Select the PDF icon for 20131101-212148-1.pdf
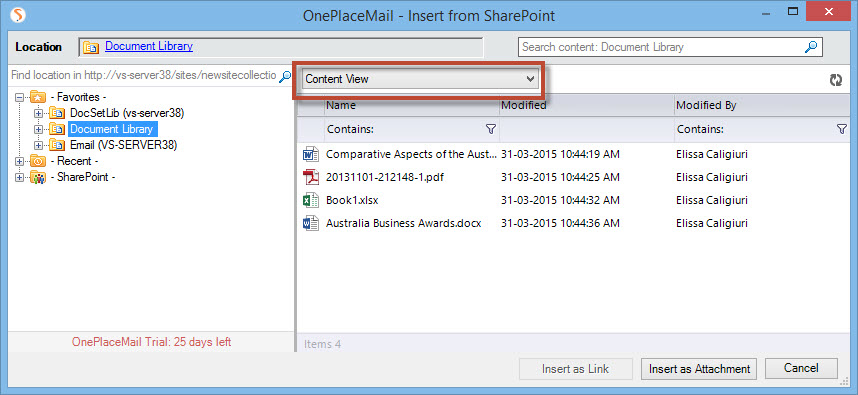Image resolution: width=858 pixels, height=395 pixels. click(311, 177)
